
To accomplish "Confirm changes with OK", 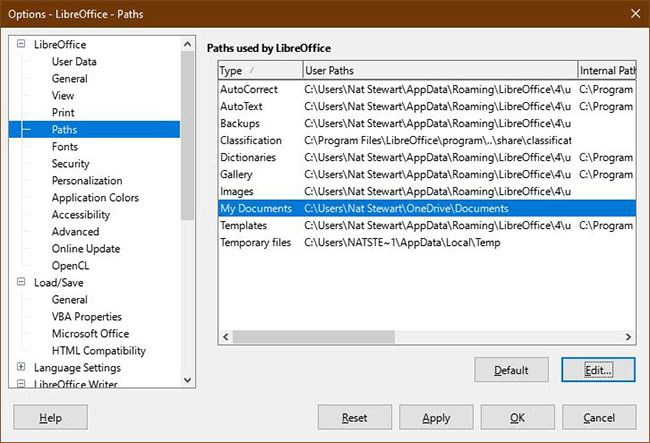I will pos(517,417).
